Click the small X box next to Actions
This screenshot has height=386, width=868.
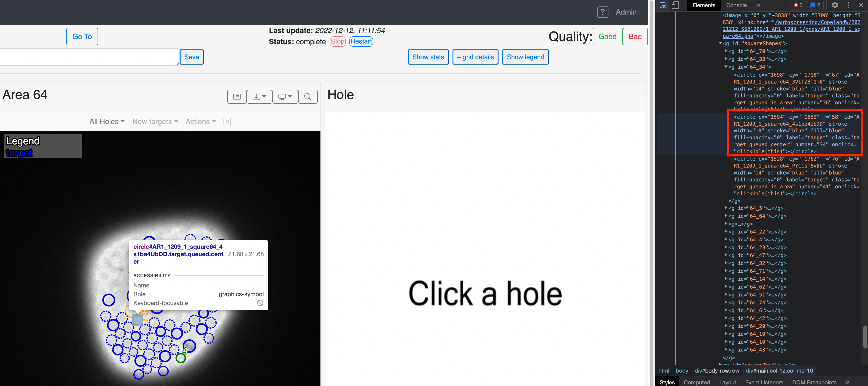(x=227, y=121)
